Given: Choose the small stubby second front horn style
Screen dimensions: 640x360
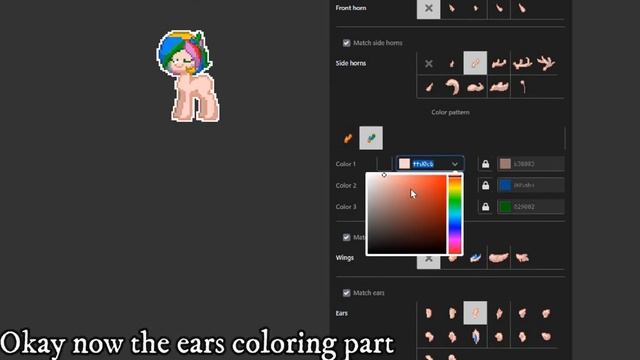Looking at the screenshot, I should pos(476,9).
